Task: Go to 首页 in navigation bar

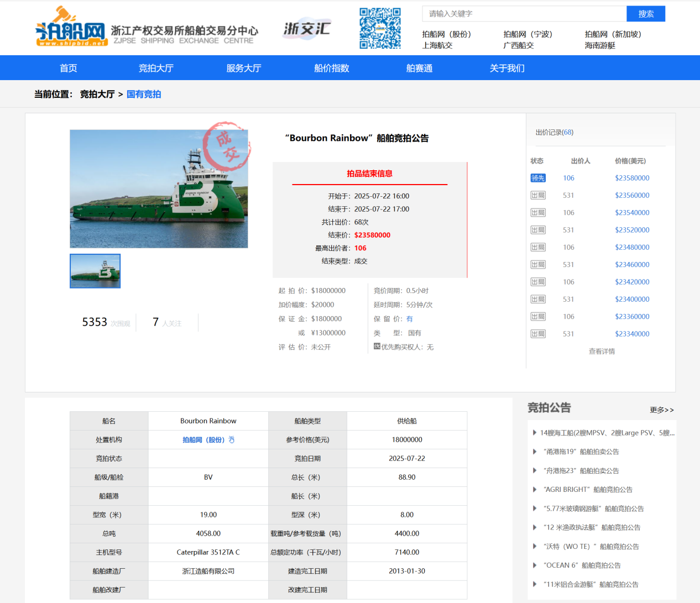Action: coord(69,68)
